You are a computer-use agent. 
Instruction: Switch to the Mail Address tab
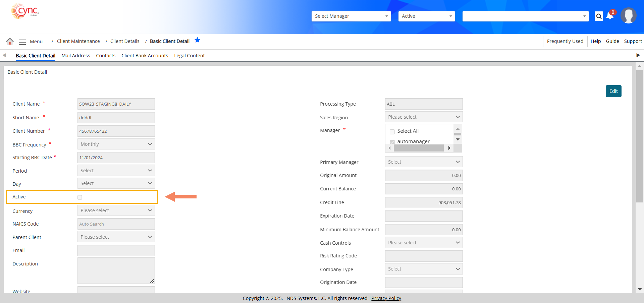coord(75,56)
